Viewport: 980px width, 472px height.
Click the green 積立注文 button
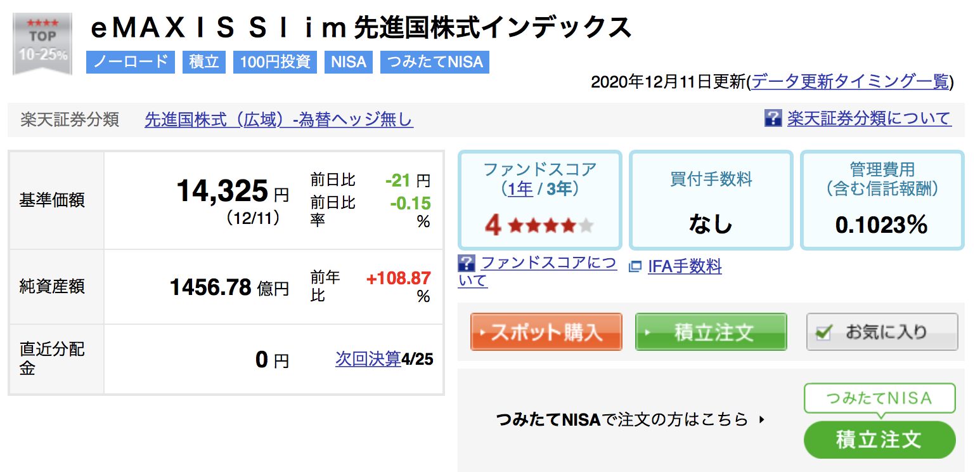tap(711, 332)
